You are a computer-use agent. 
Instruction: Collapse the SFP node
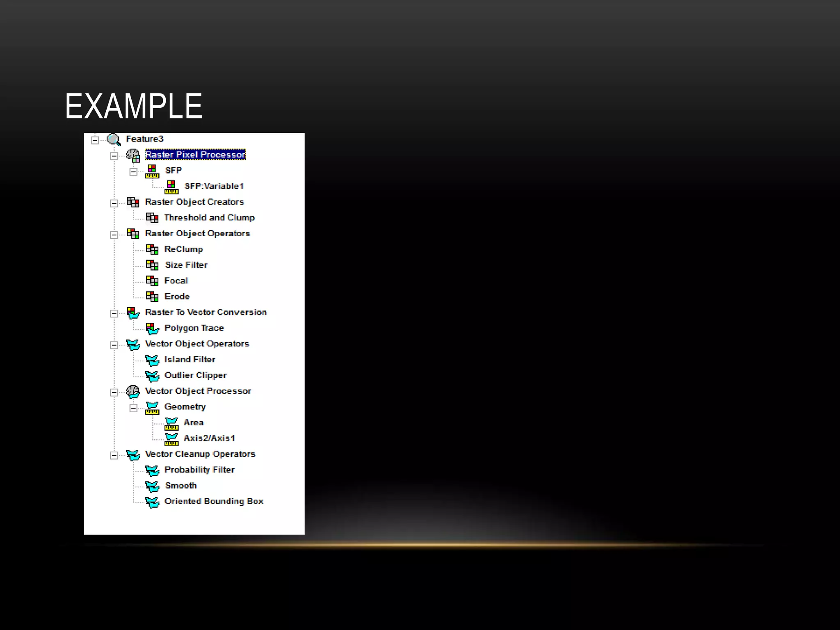(133, 172)
